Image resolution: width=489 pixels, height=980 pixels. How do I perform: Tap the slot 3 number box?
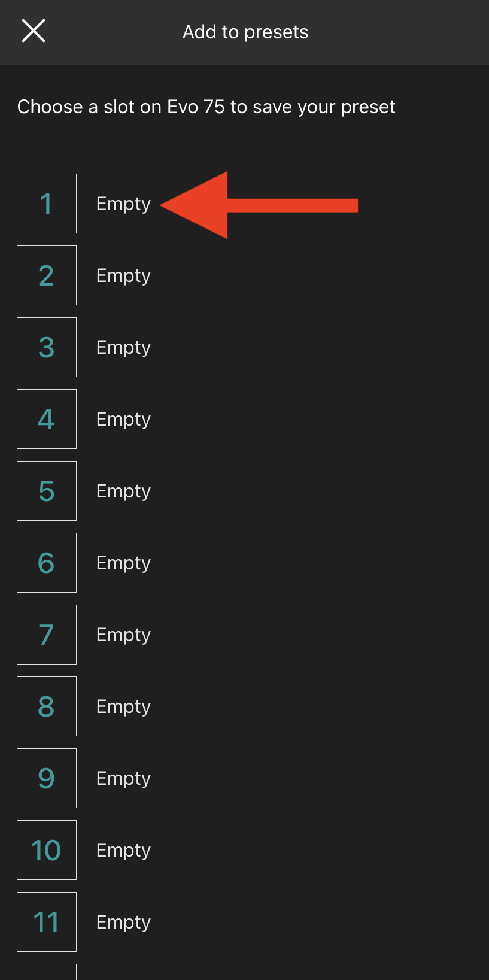coord(47,347)
